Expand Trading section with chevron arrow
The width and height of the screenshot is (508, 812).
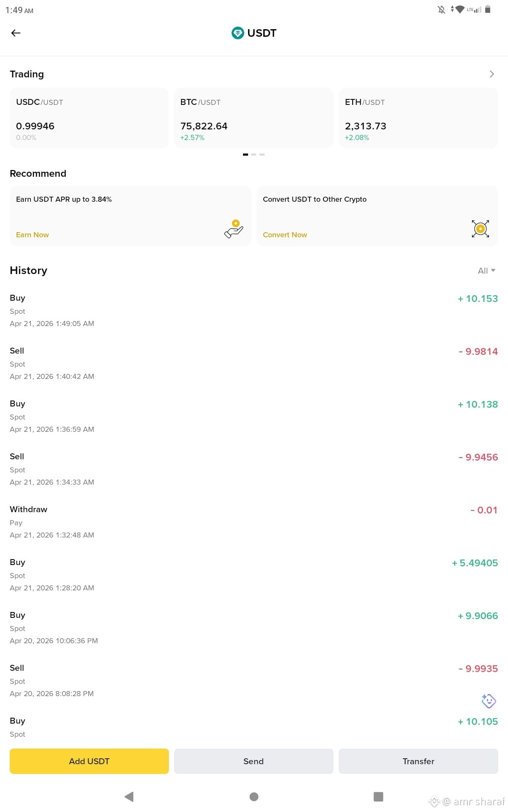coord(491,74)
